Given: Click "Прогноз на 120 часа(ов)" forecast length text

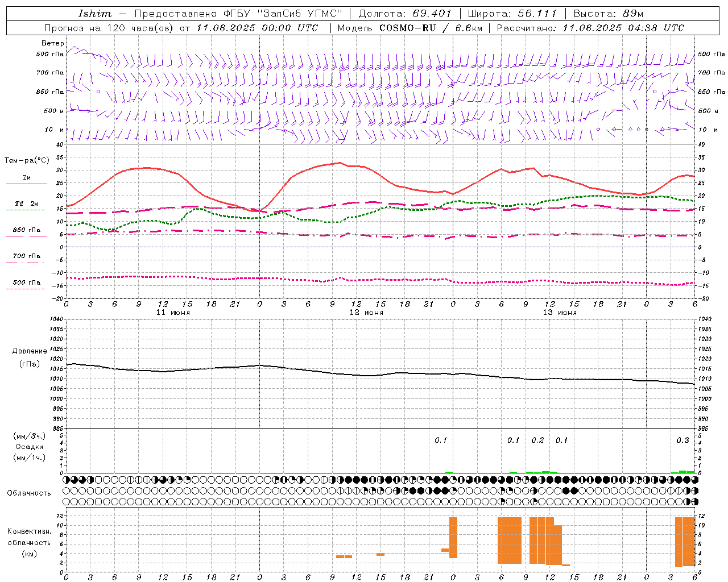Looking at the screenshot, I should tap(109, 28).
